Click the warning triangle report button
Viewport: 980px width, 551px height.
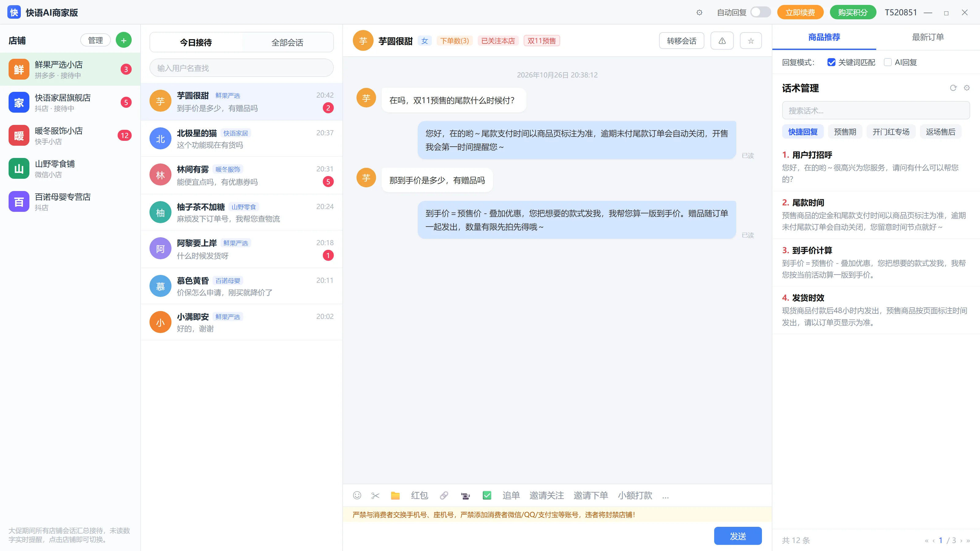[x=722, y=41]
